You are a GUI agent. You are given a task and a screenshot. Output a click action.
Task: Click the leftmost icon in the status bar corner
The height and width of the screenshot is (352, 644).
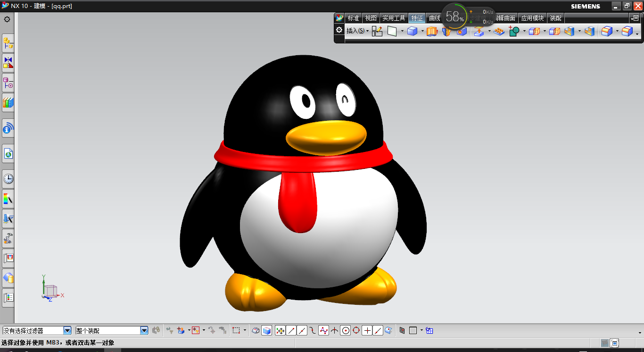[x=604, y=343]
